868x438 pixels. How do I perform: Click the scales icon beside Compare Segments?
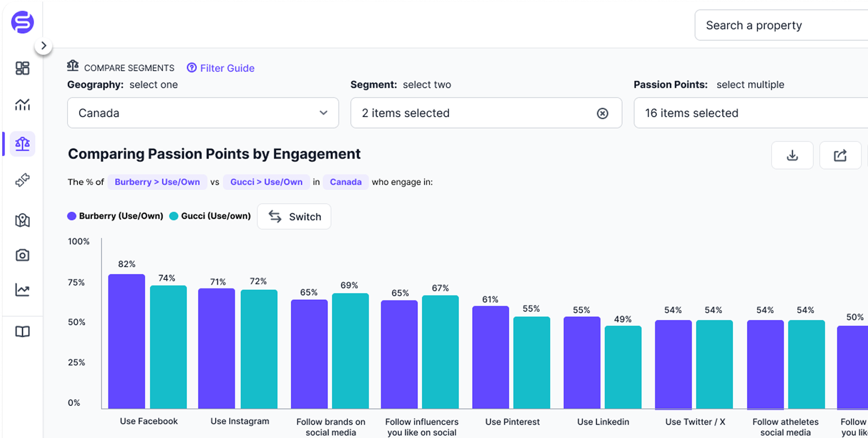(x=73, y=66)
